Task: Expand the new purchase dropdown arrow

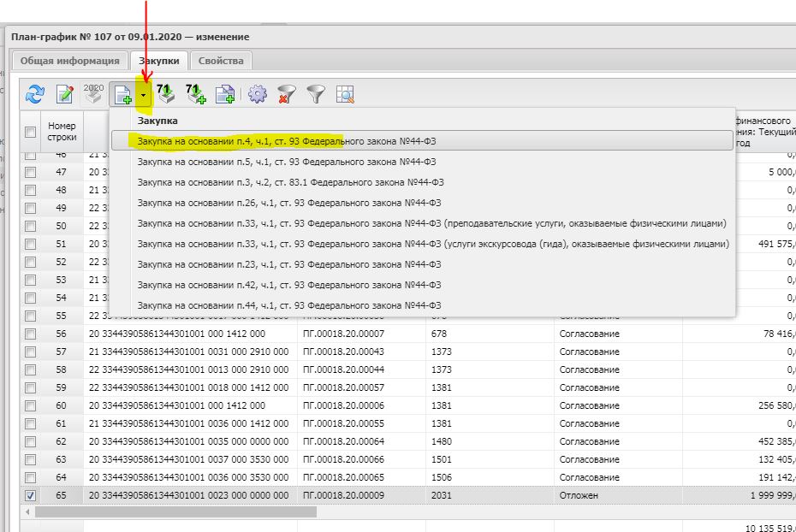Action: pos(144,94)
